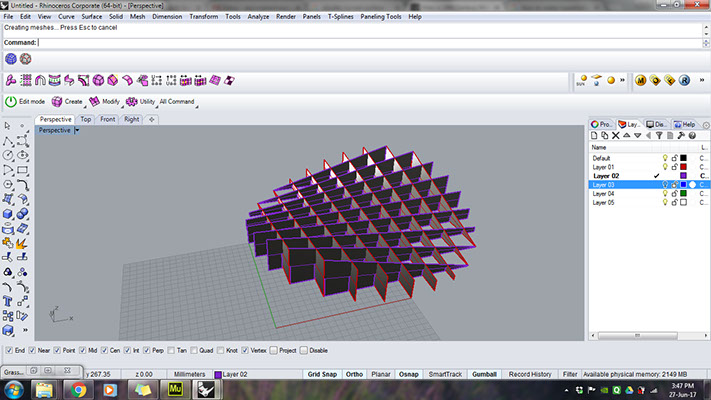Open Chrome from the Windows taskbar
Image resolution: width=711 pixels, height=400 pixels.
coord(78,390)
